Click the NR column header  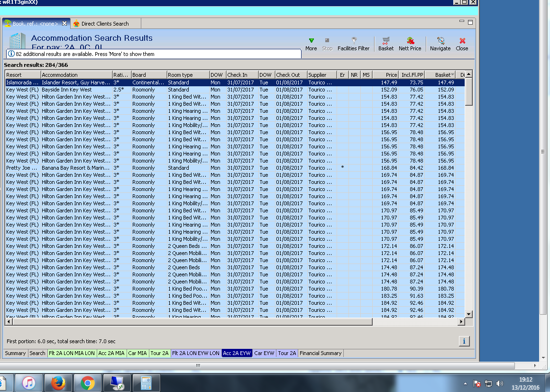[354, 75]
